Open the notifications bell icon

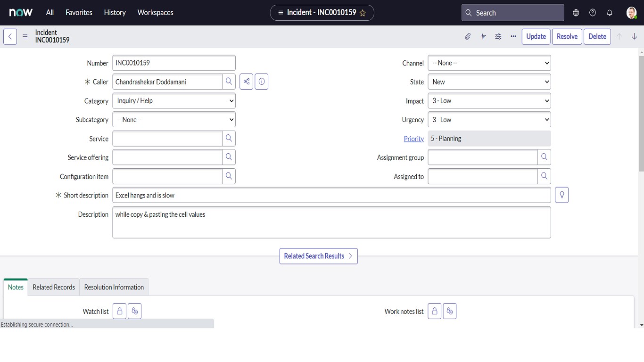(610, 13)
